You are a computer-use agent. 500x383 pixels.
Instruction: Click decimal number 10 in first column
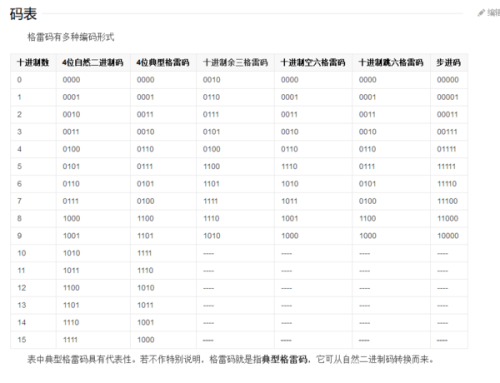pos(22,253)
